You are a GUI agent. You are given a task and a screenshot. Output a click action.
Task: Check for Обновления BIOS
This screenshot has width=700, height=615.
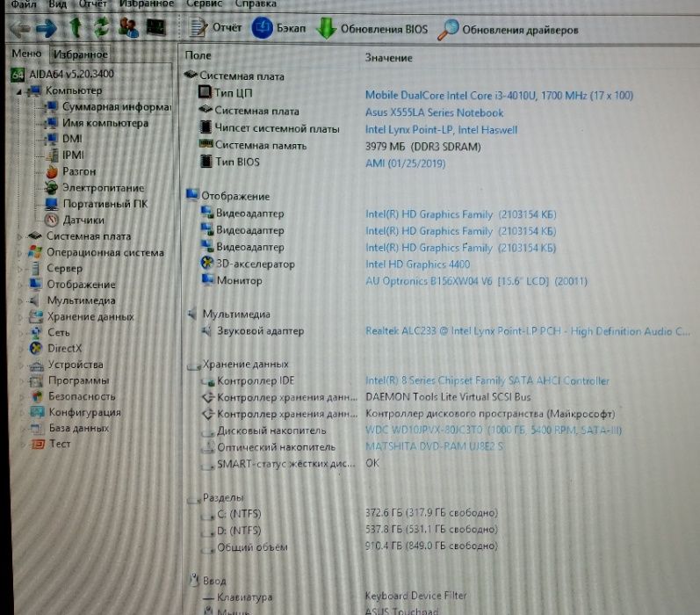click(372, 29)
